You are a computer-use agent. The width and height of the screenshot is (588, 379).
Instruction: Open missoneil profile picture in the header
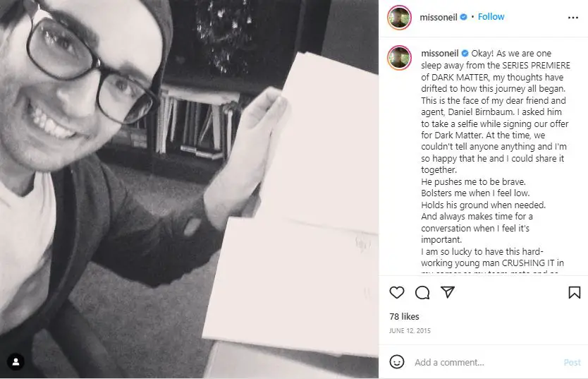[399, 17]
